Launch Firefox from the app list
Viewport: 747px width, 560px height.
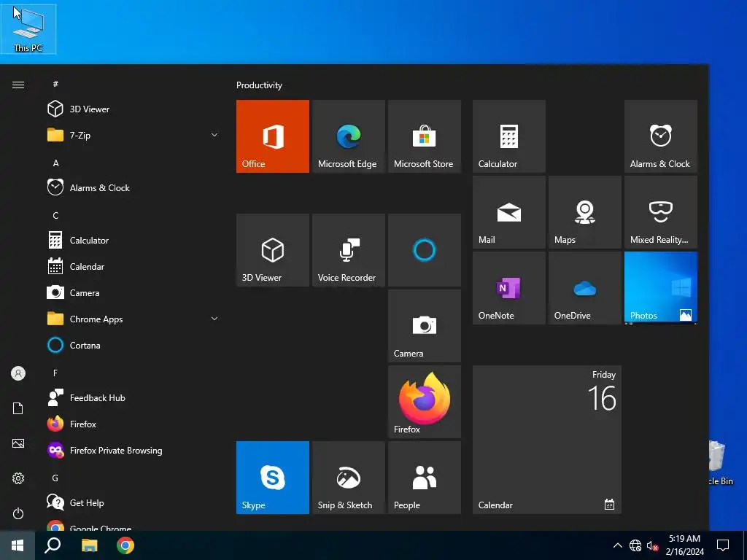(133, 424)
